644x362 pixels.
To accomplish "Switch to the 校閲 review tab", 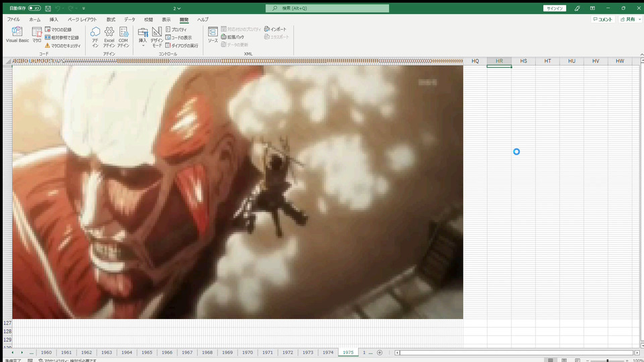I will [x=148, y=19].
